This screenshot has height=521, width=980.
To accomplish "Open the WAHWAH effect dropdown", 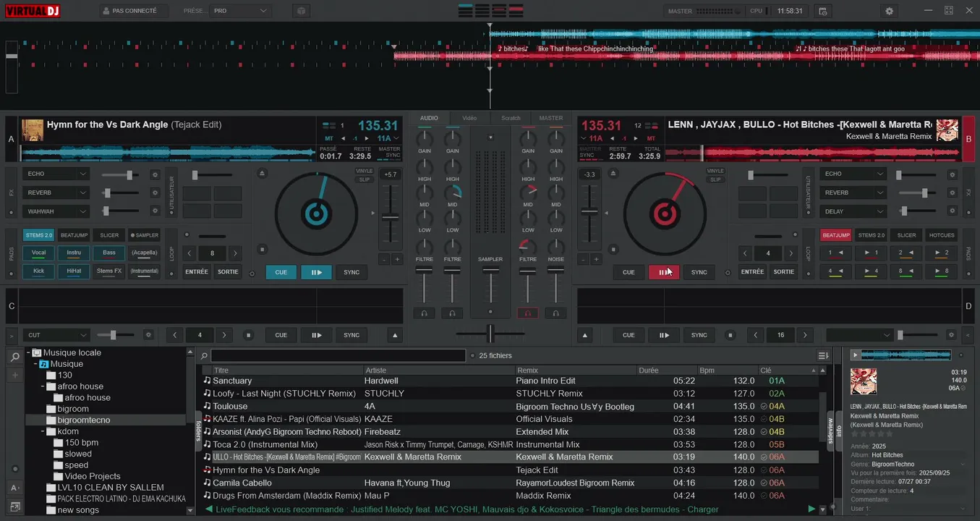I will pyautogui.click(x=56, y=211).
